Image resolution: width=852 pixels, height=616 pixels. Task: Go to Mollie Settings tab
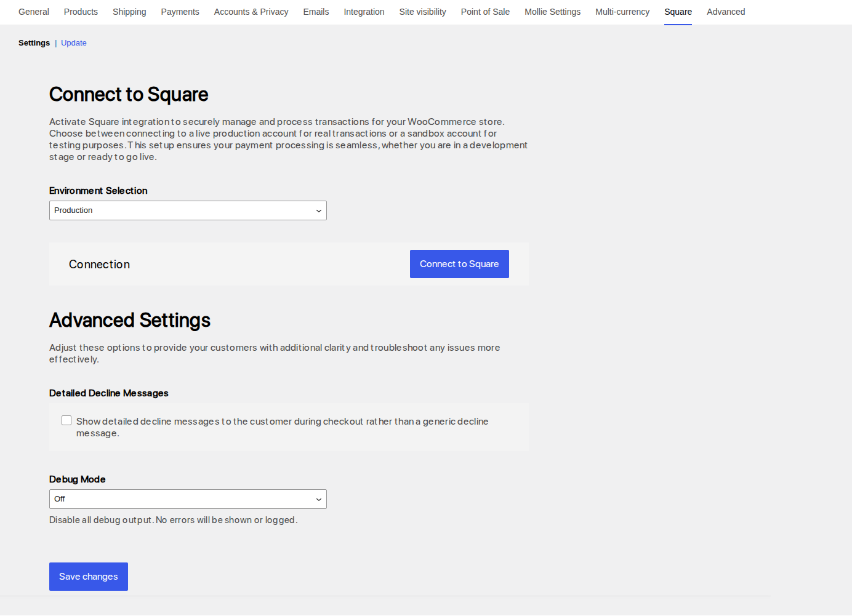[552, 12]
